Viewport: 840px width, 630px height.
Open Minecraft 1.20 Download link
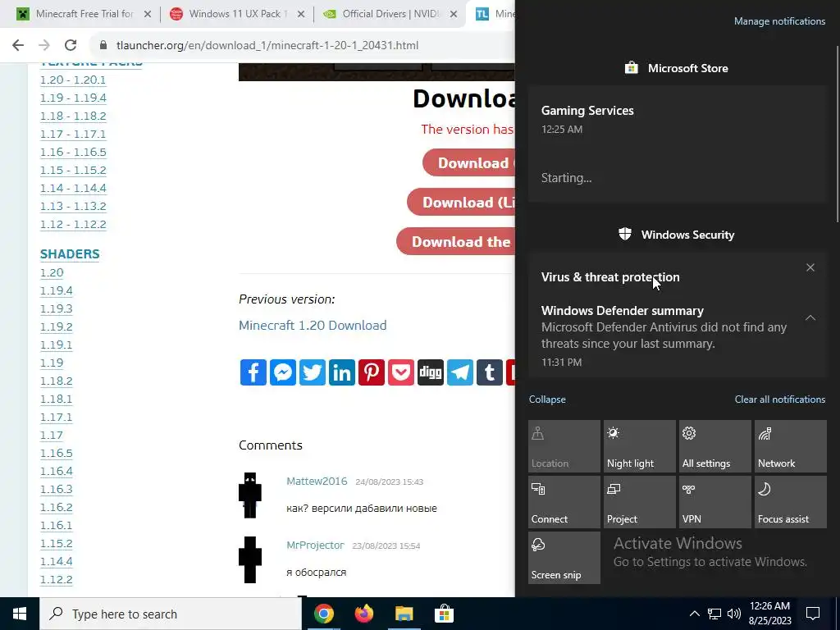click(313, 325)
